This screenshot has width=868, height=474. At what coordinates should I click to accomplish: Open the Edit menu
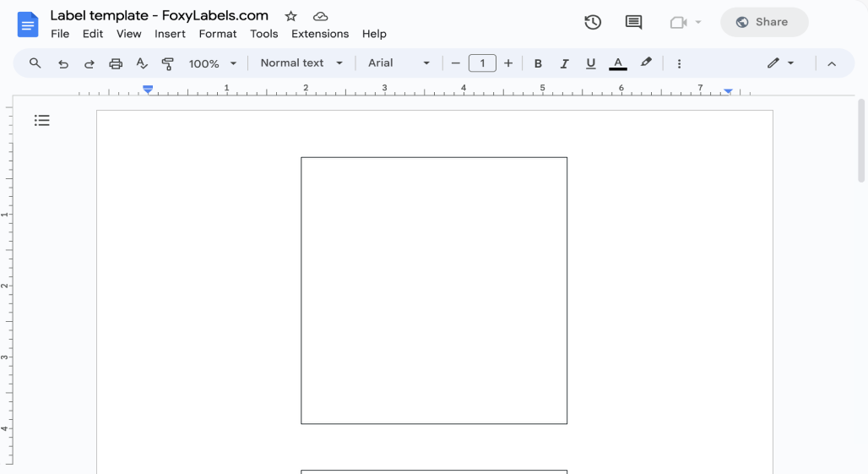click(x=92, y=34)
